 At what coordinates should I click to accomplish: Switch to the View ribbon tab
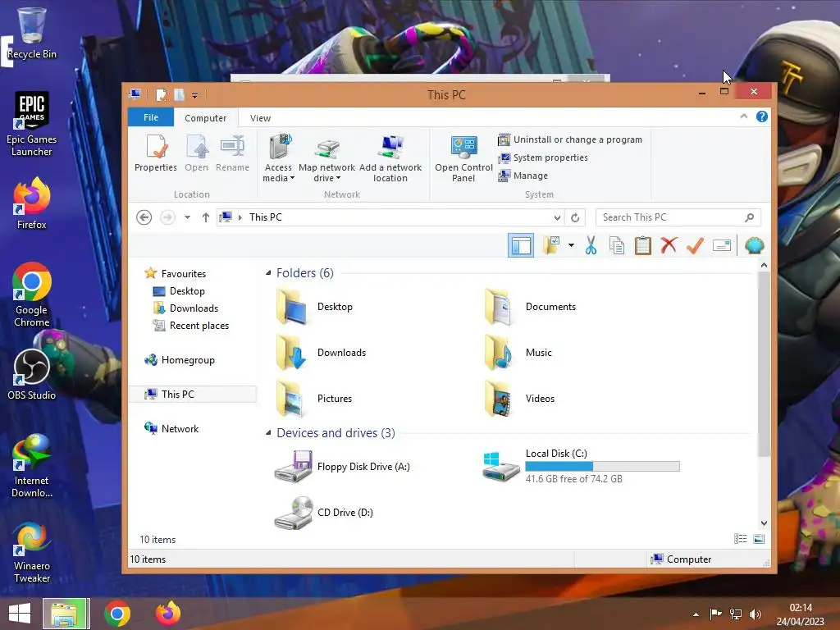260,118
